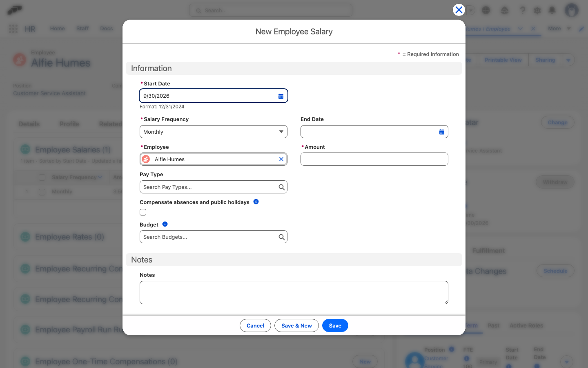Click the Start Date text field
Image resolution: width=588 pixels, height=368 pixels.
(208, 96)
